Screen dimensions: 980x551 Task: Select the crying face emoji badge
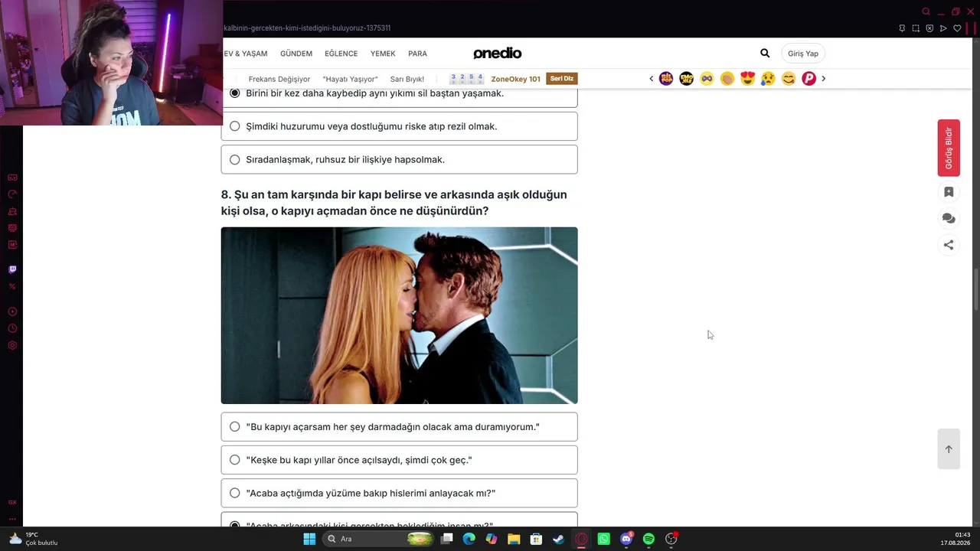coord(768,78)
